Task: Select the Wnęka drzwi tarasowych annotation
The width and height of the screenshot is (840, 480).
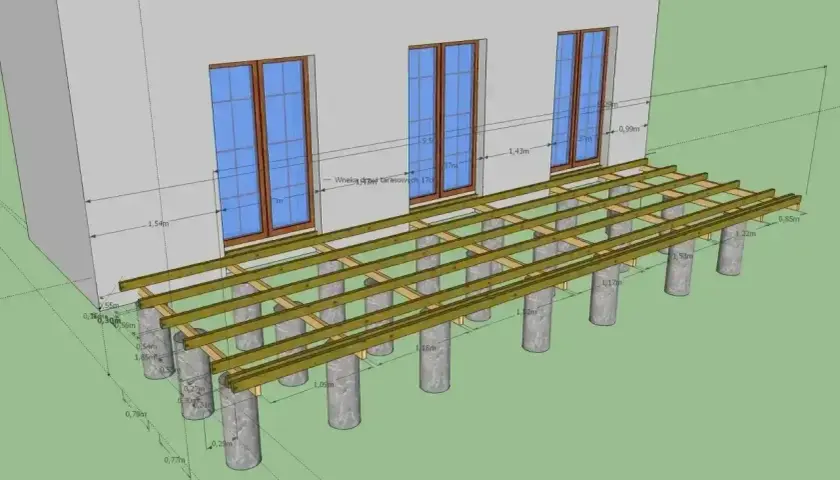Action: coord(384,180)
